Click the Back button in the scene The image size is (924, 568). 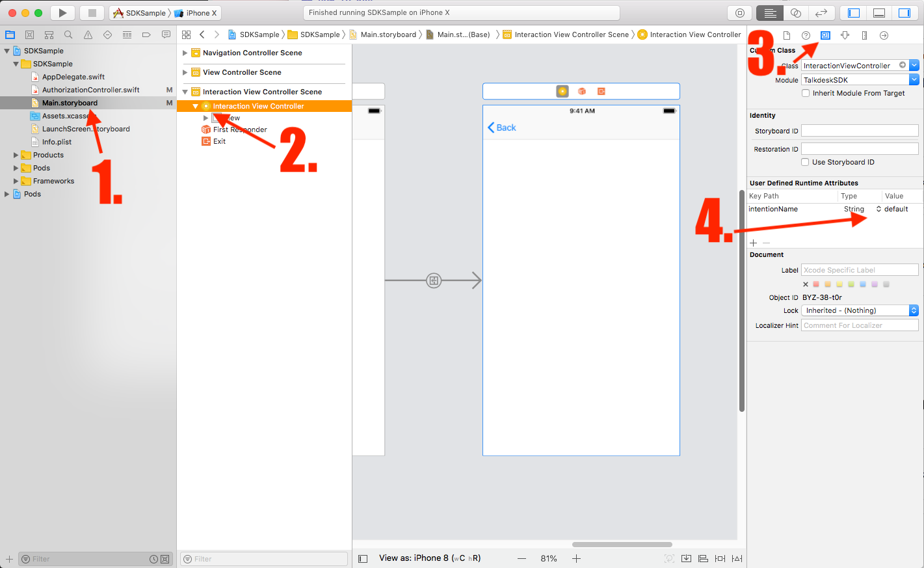click(501, 128)
